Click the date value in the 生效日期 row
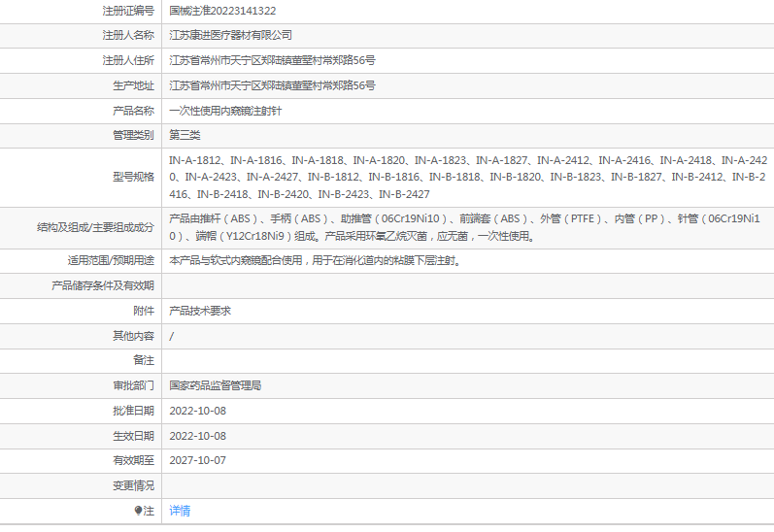Screen dimensions: 774x532 197,436
